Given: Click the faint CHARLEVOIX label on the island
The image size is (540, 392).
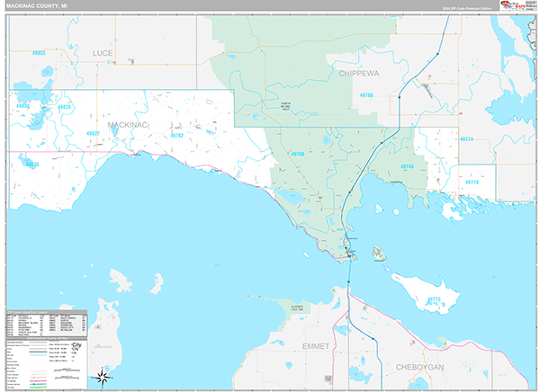Looking at the screenshot, I should click(103, 347).
